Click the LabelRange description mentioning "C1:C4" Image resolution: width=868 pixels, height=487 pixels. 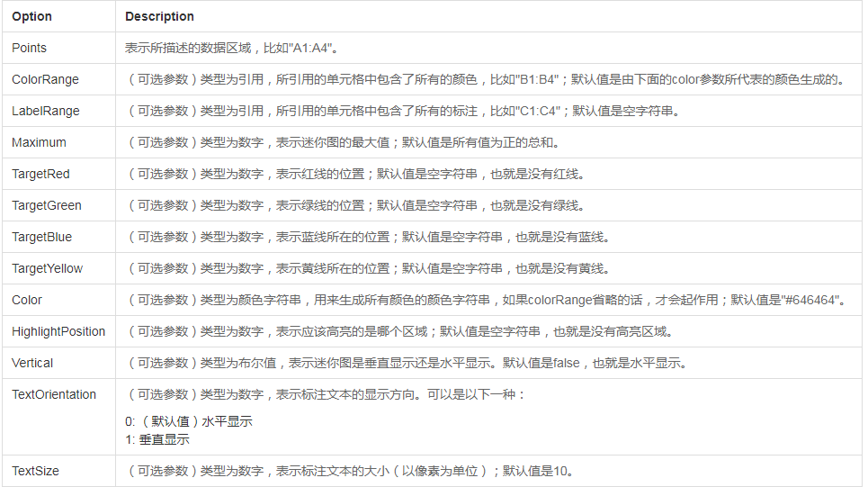(404, 112)
